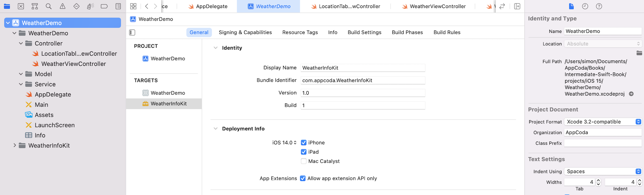
Task: Open the Source Control navigator icon
Action: [21, 6]
